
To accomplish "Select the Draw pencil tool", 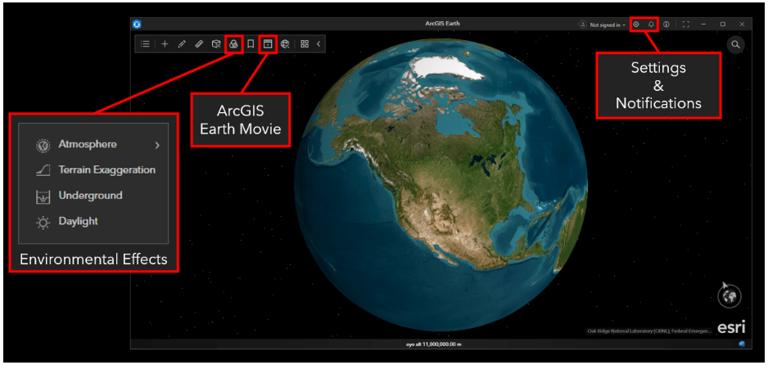I will click(x=182, y=44).
